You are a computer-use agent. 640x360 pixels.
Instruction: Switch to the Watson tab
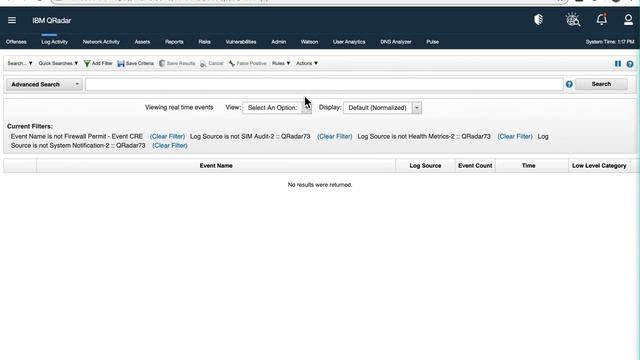[x=309, y=42]
